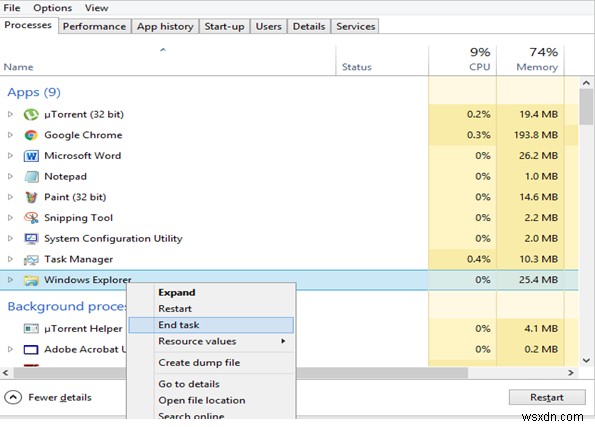Viewport: 595px width, 427px height.
Task: Click the vertical scrollbar up arrow
Action: 586,83
